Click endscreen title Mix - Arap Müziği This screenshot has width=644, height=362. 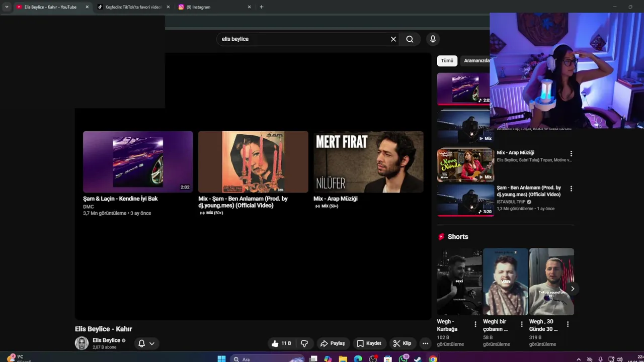point(336,199)
